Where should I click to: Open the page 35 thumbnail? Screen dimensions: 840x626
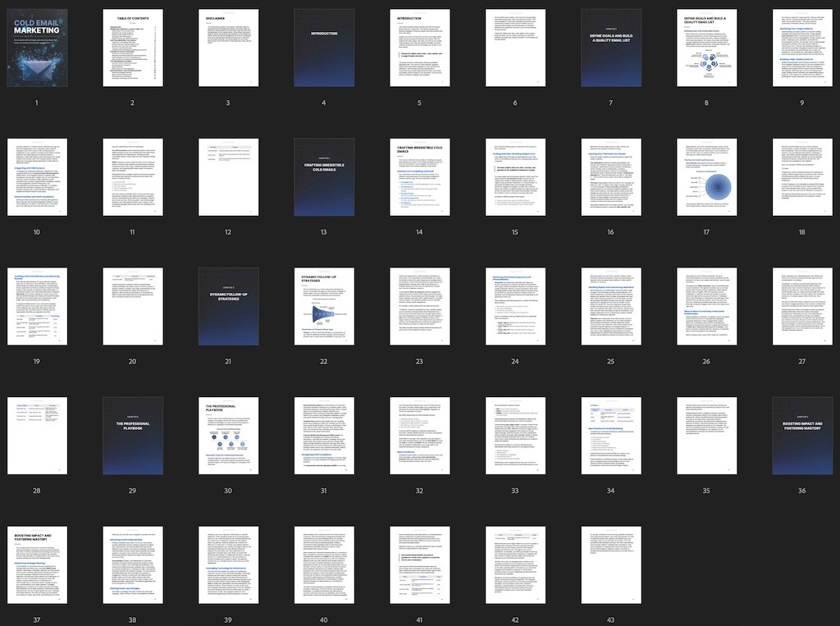(706, 436)
